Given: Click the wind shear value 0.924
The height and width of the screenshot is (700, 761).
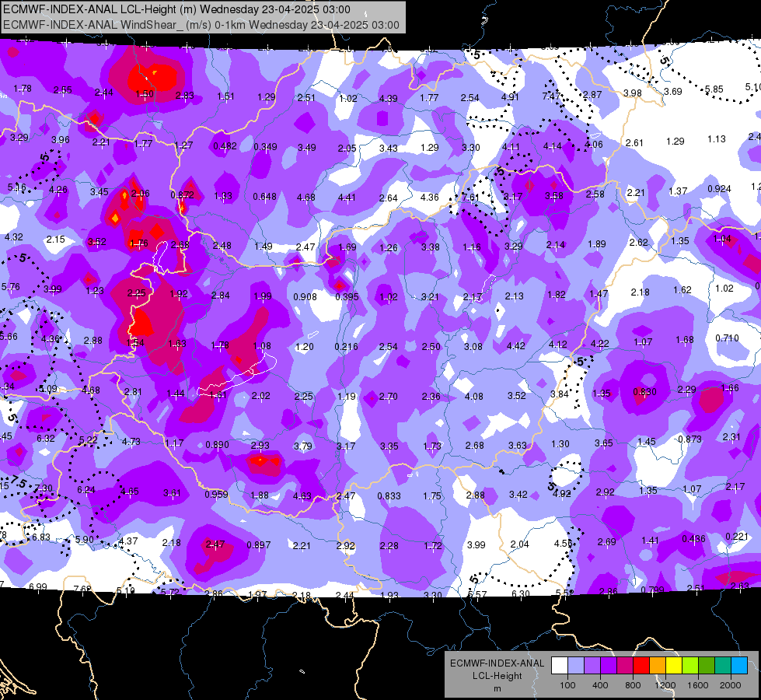Looking at the screenshot, I should (719, 188).
